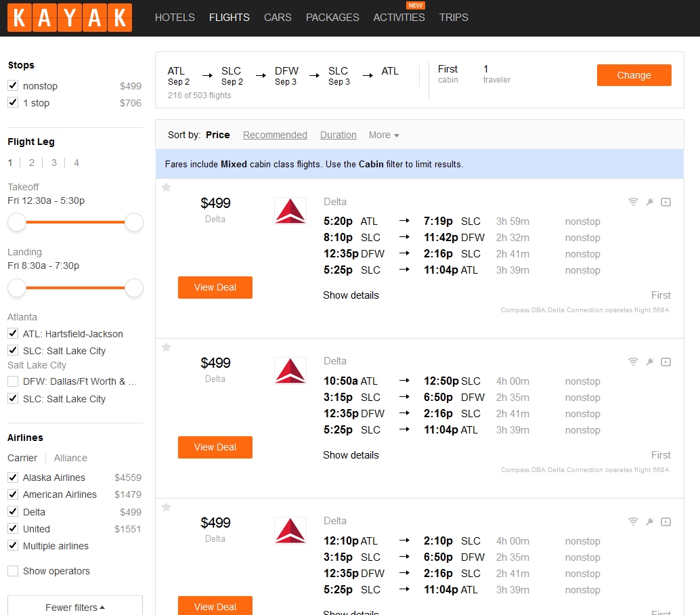Click the Takeoff slider left handle
This screenshot has width=700, height=615.
pyautogui.click(x=17, y=221)
